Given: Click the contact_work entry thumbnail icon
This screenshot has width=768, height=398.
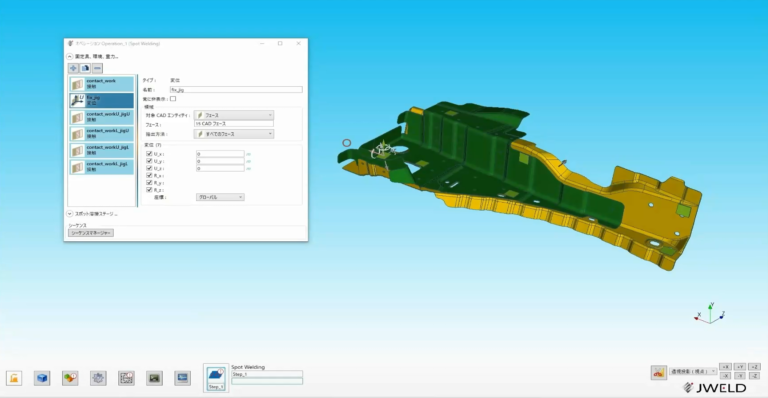Looking at the screenshot, I should click(x=77, y=84).
